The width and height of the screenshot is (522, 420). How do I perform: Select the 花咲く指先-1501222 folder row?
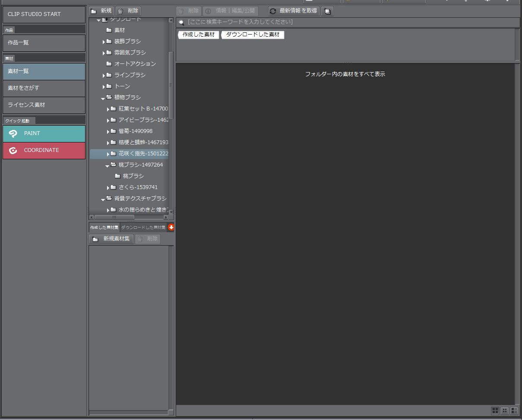pos(129,154)
